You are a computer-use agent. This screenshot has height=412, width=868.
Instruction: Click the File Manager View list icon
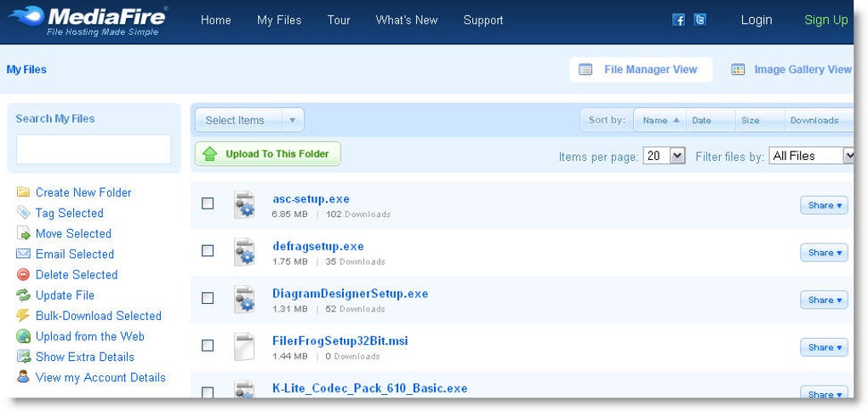(x=585, y=70)
